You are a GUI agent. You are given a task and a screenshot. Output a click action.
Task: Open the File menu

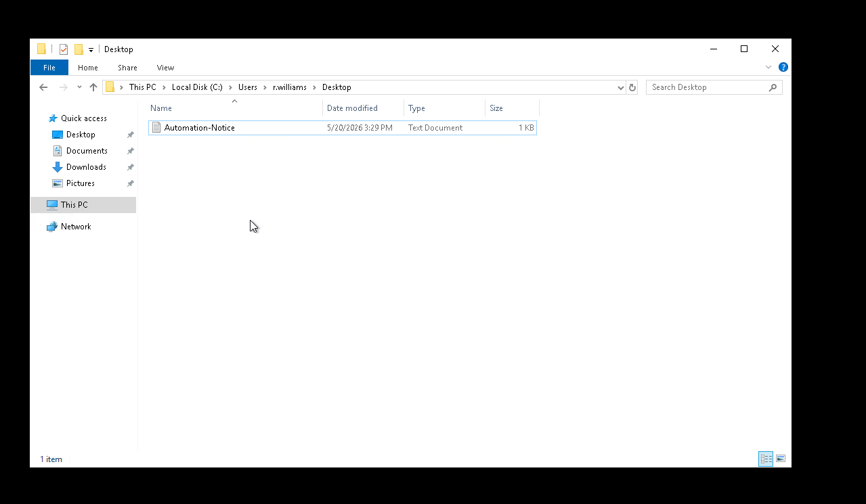point(49,68)
